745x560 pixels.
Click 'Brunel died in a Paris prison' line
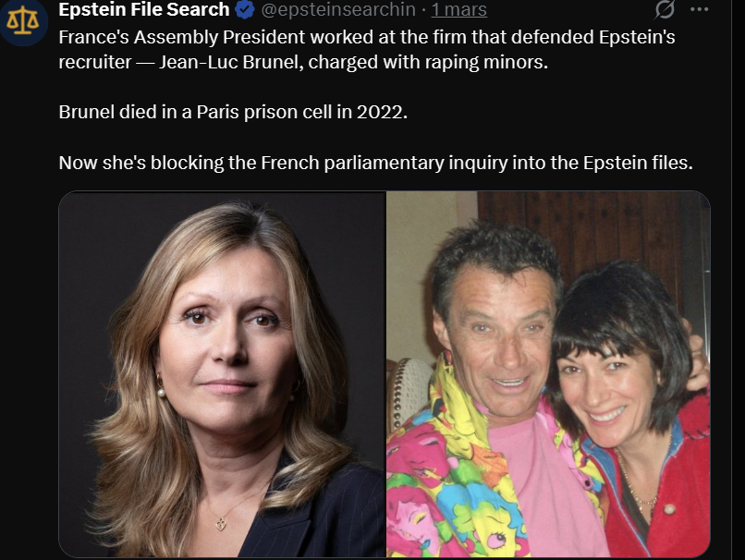click(233, 112)
